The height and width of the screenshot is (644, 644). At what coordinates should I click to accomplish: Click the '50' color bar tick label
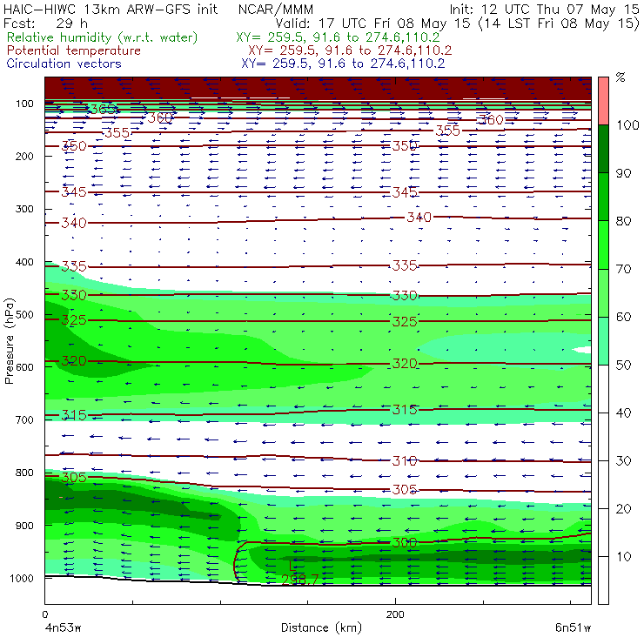[623, 366]
